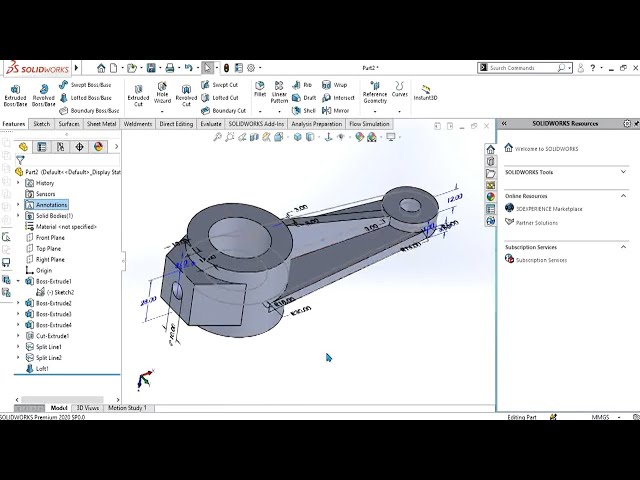Select the Draft tool

tap(304, 98)
